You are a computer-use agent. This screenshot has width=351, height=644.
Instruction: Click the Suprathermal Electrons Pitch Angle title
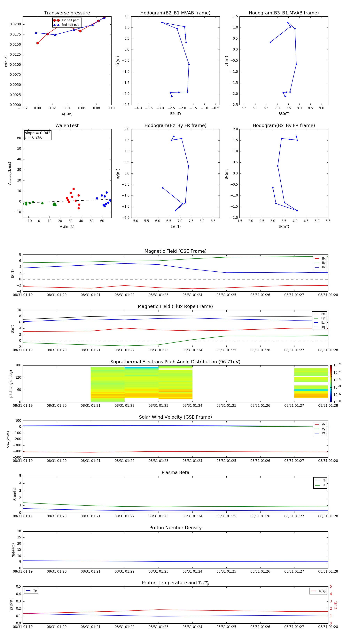coord(175,362)
